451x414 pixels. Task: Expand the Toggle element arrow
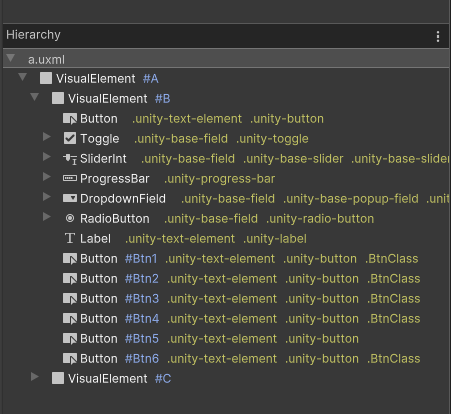tap(47, 137)
